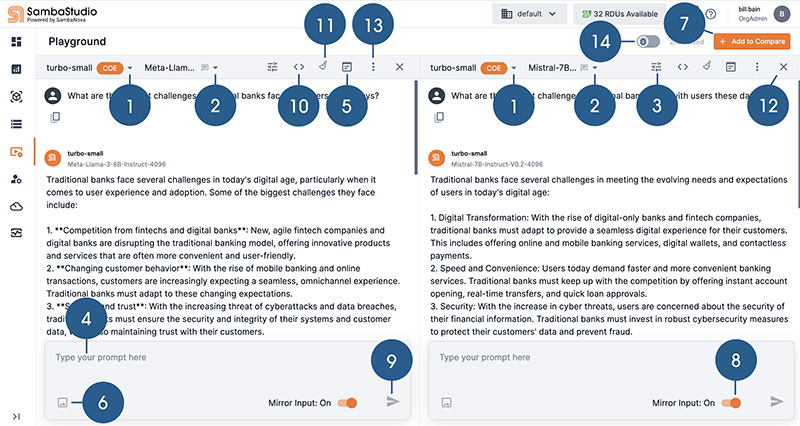
Task: Copy the prompt in the Mistral panel
Action: [x=436, y=117]
